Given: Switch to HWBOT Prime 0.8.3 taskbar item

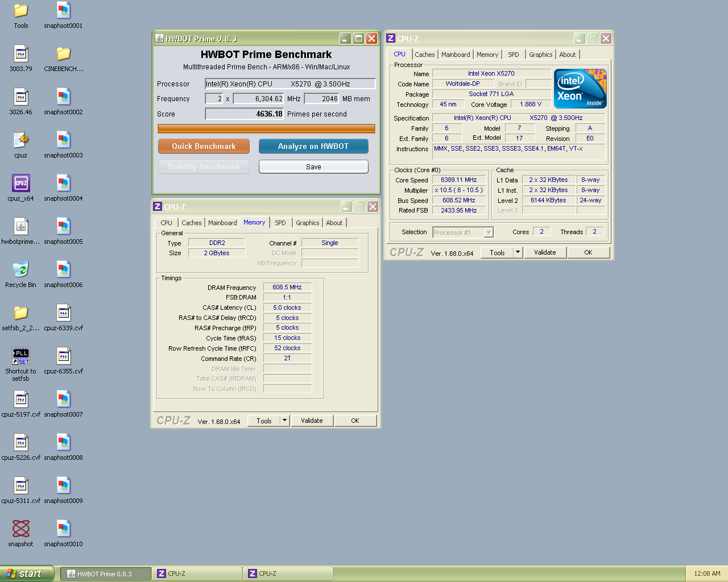Looking at the screenshot, I should 106,574.
